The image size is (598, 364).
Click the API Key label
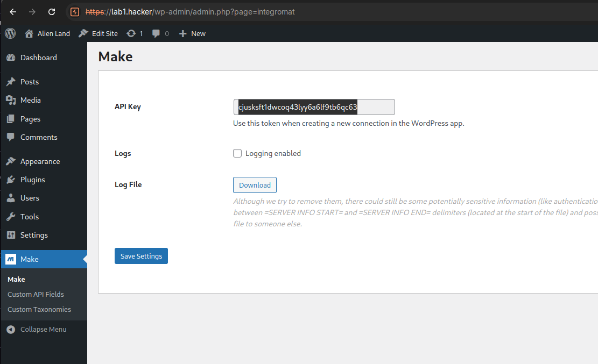pyautogui.click(x=128, y=106)
